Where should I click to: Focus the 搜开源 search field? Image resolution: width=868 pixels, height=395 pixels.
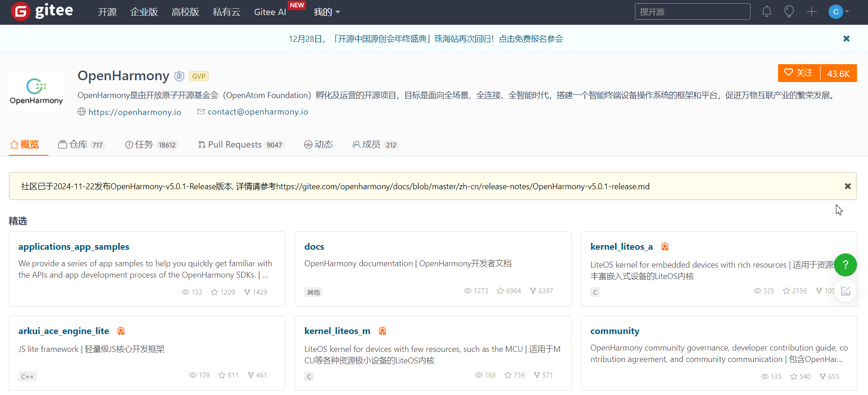[692, 11]
